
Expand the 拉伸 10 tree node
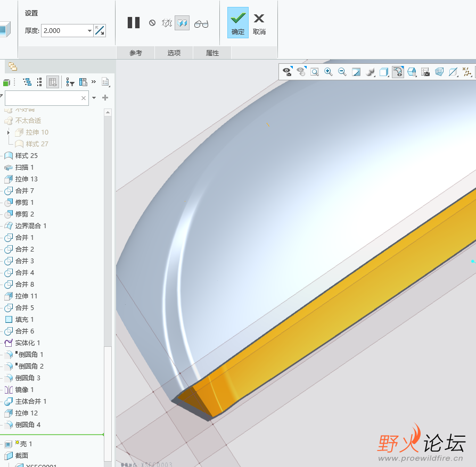point(9,132)
